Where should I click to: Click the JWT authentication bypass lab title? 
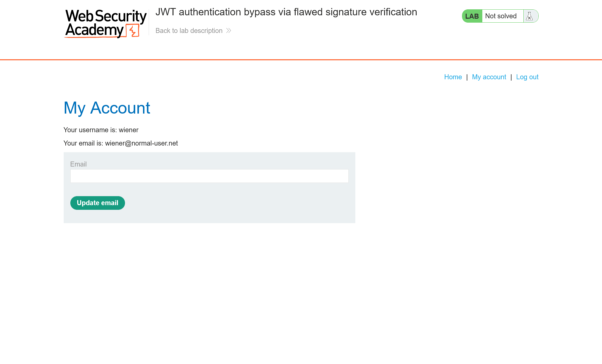click(x=286, y=12)
